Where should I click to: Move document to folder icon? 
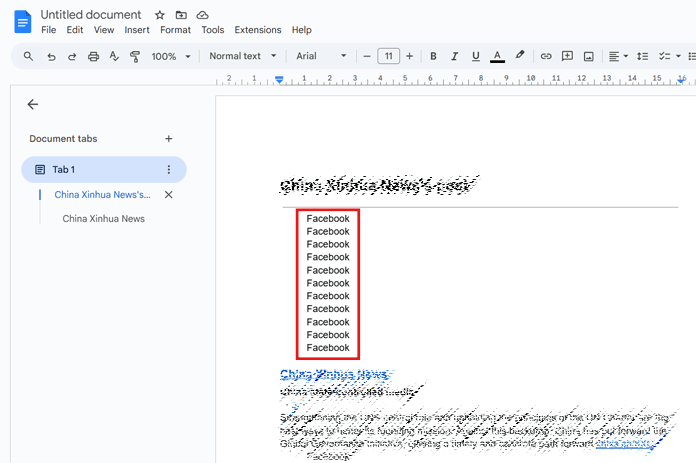coord(181,15)
